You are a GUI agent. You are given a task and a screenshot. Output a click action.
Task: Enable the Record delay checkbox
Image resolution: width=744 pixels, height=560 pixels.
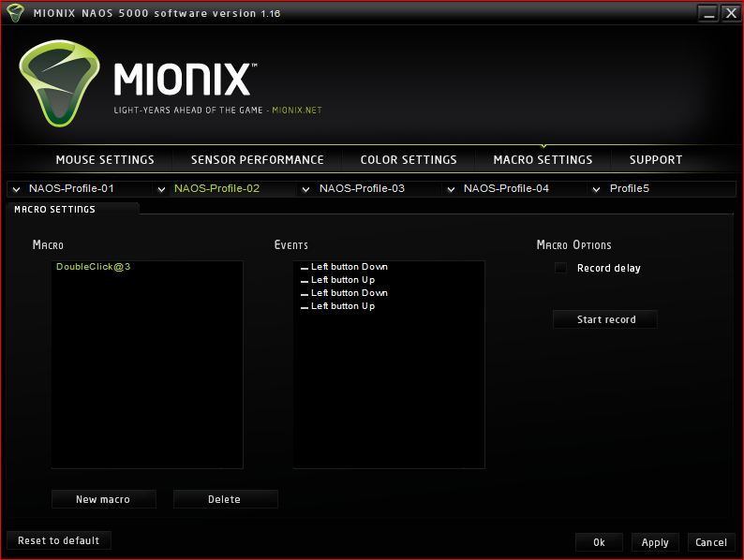coord(560,268)
